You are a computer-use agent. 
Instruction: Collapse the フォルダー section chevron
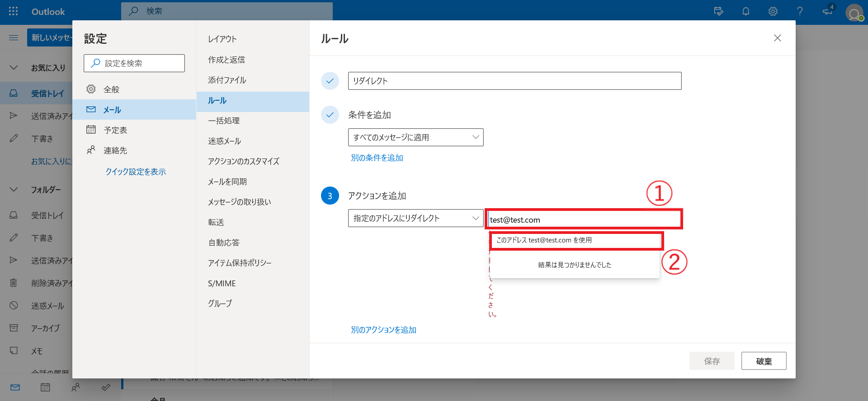click(14, 190)
